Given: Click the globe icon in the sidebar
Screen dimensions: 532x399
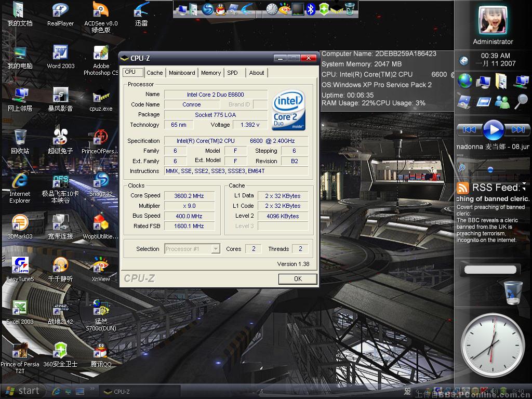Looking at the screenshot, I should click(465, 81).
